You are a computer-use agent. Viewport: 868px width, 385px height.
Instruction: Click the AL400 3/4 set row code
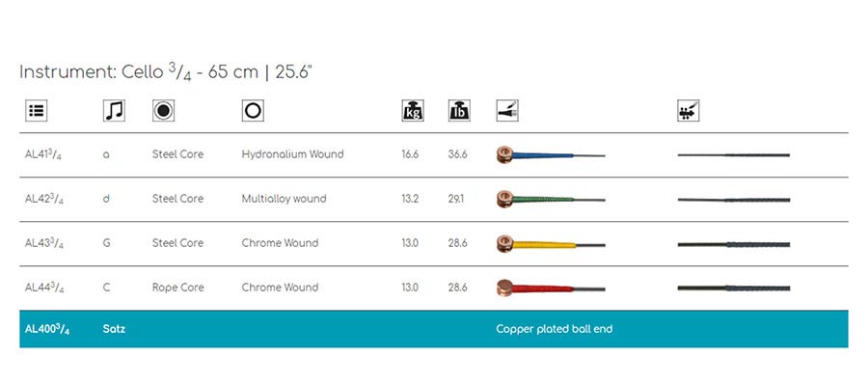coord(47,329)
